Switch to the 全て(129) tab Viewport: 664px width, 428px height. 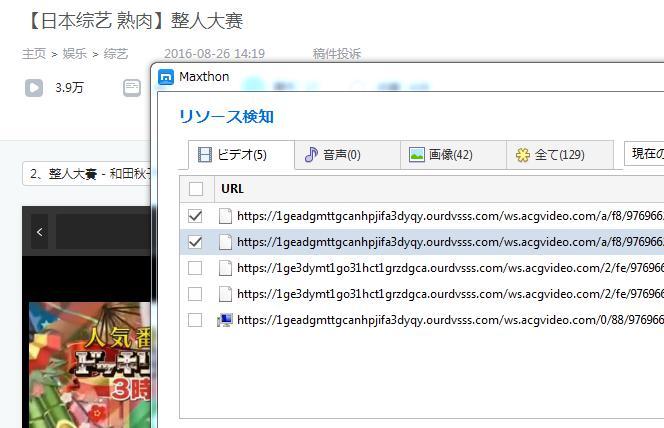[549, 155]
